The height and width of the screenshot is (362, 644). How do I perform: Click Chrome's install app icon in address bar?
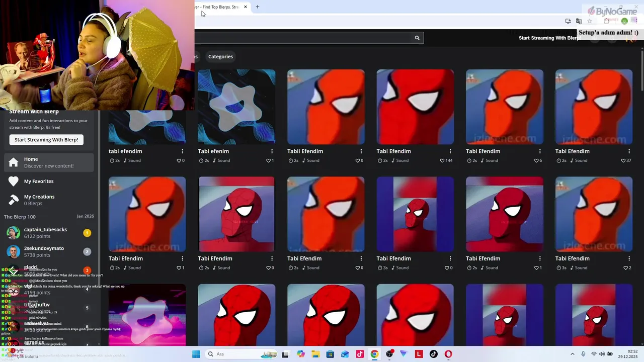coord(568,21)
